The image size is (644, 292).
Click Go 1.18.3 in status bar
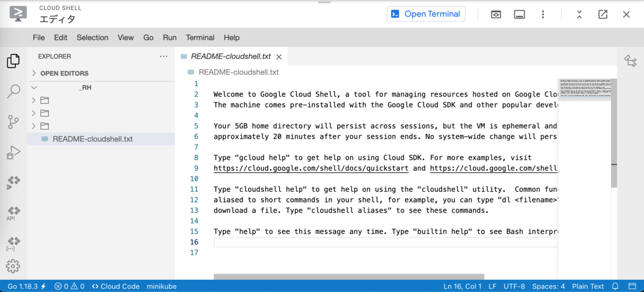point(27,286)
